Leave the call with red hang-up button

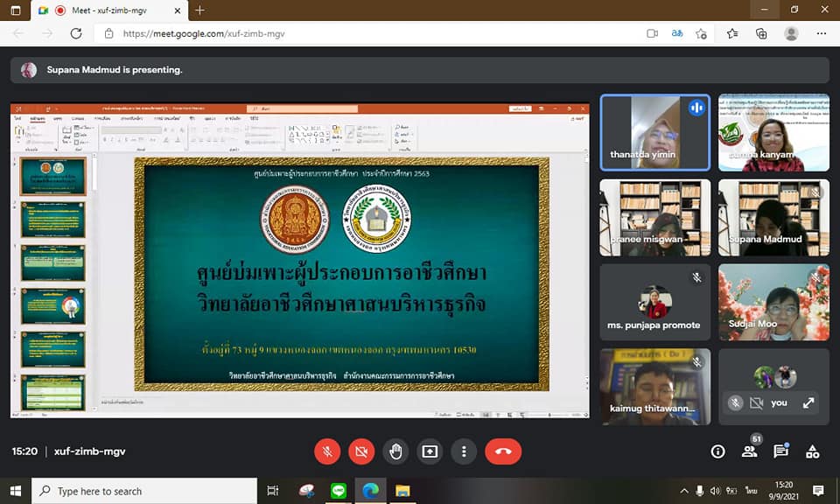coord(503,451)
